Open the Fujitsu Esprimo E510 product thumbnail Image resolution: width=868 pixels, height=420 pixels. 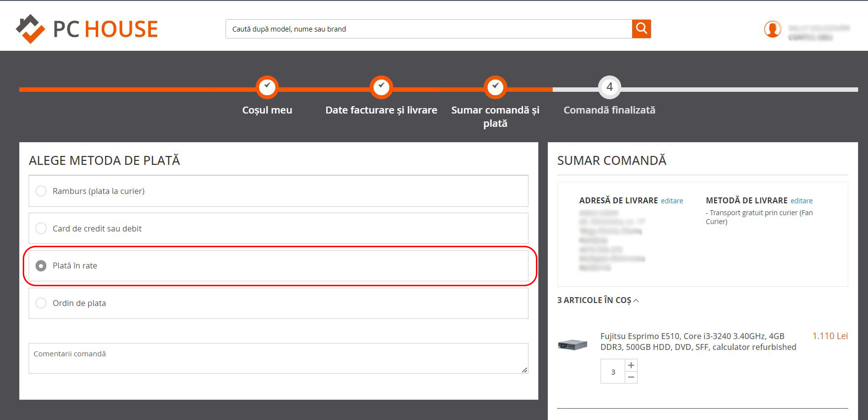pyautogui.click(x=572, y=344)
